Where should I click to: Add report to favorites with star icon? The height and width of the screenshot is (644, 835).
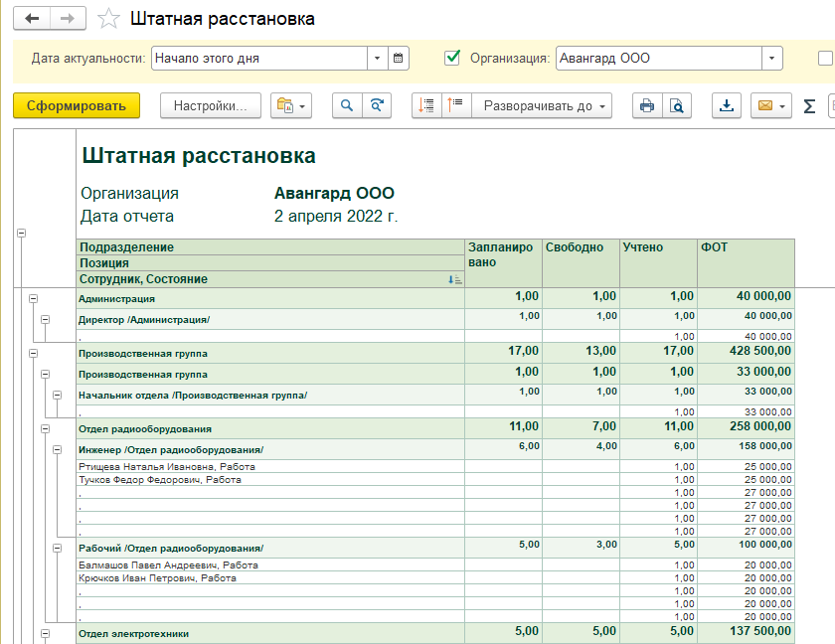pyautogui.click(x=109, y=19)
